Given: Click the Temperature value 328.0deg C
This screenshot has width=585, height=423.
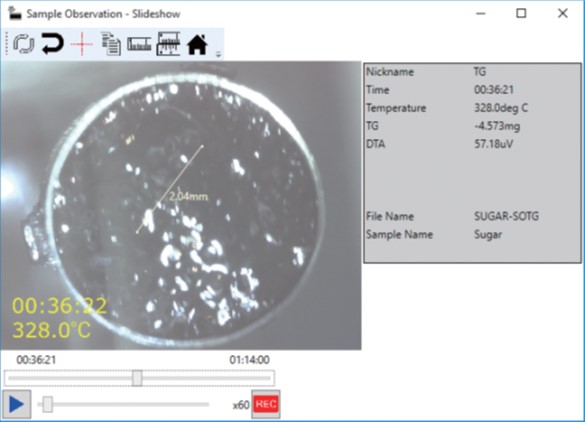Looking at the screenshot, I should tap(501, 108).
